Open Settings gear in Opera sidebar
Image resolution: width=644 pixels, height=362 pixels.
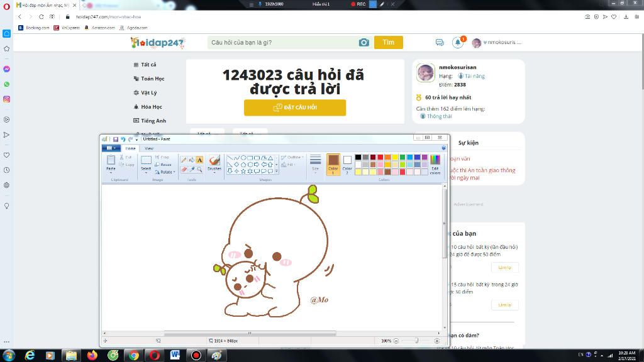tap(6, 185)
